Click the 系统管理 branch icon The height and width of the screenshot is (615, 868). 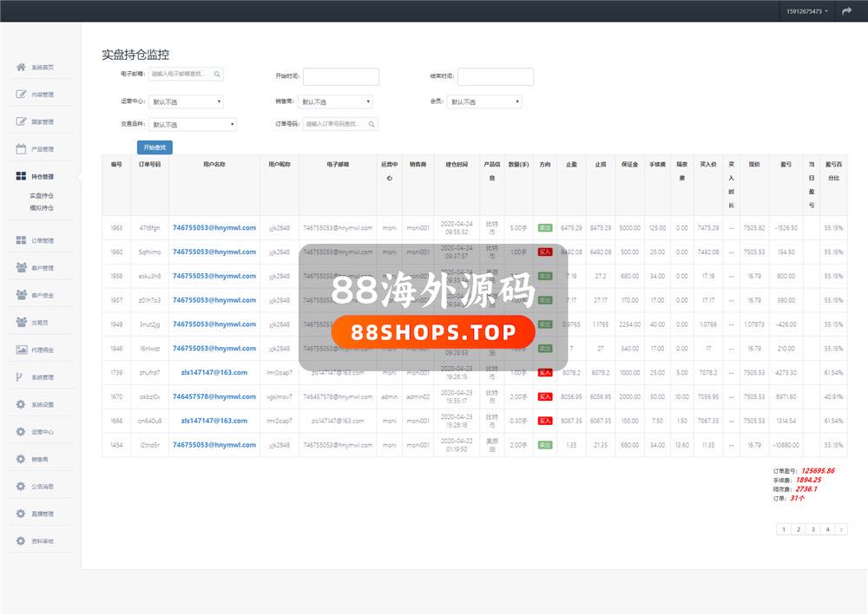pos(21,377)
